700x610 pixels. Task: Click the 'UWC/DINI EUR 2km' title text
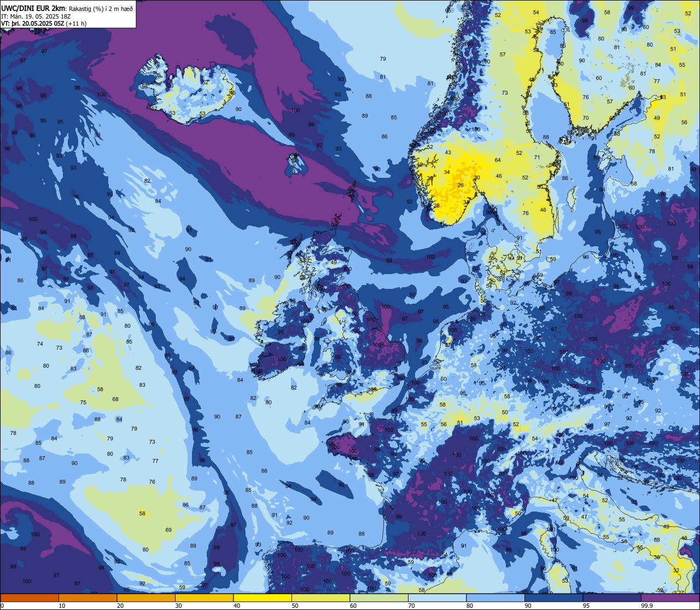point(33,8)
